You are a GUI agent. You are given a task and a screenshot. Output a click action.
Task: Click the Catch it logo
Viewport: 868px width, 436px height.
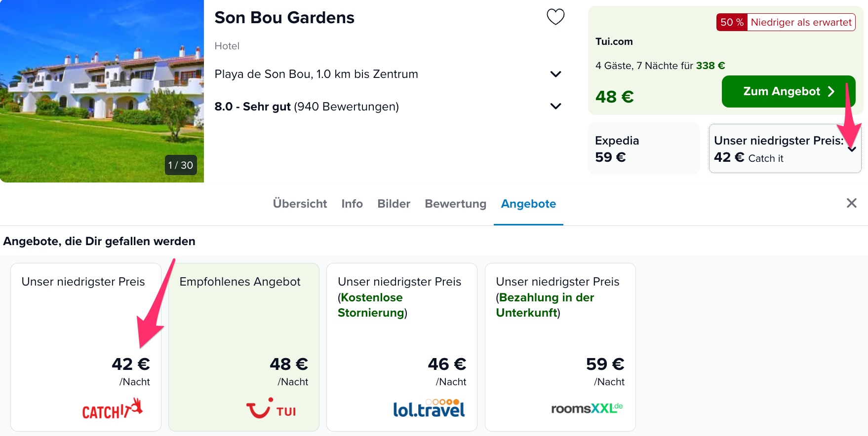113,409
